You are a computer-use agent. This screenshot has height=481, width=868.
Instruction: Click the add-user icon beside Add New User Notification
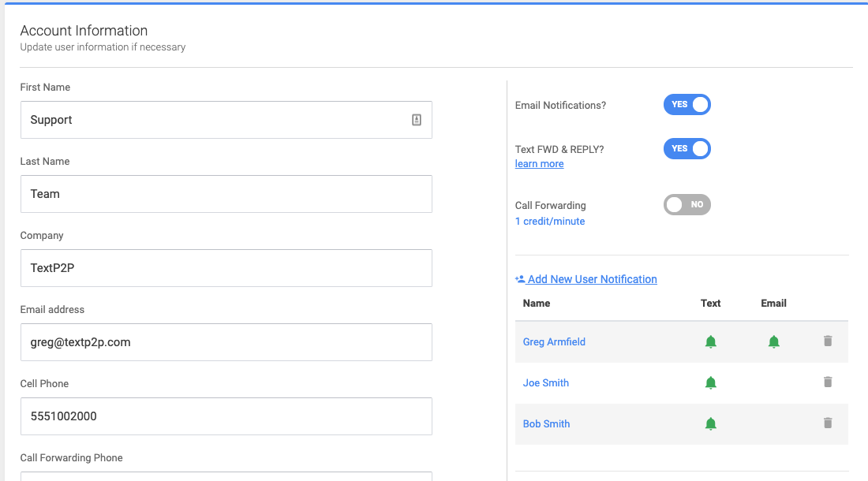point(520,279)
